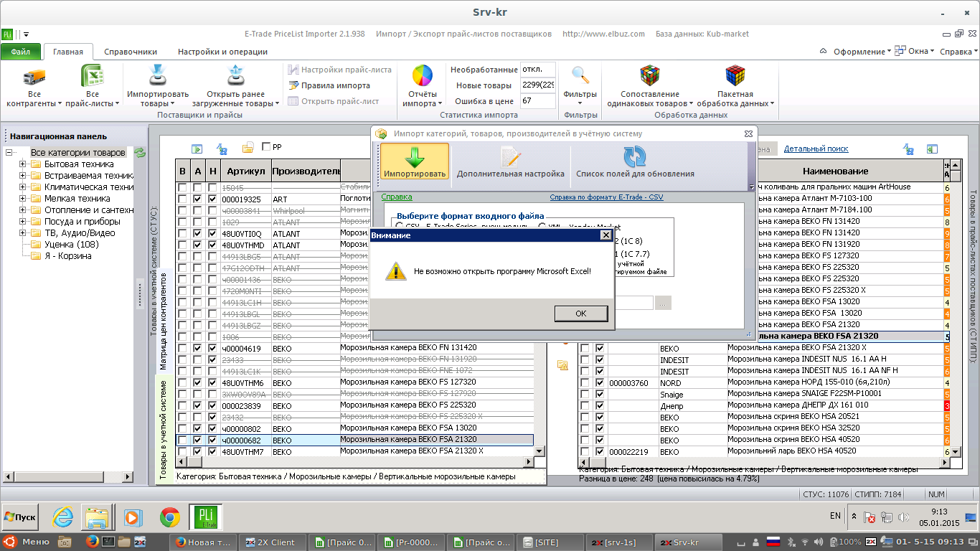Expand the Посуда и приборы category
Screen dimensions: 980x551
[22, 222]
